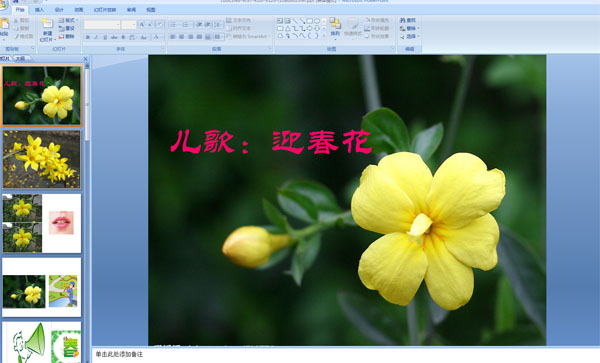This screenshot has width=600, height=363.
Task: Click the Shape Outline button
Action: pos(378,28)
